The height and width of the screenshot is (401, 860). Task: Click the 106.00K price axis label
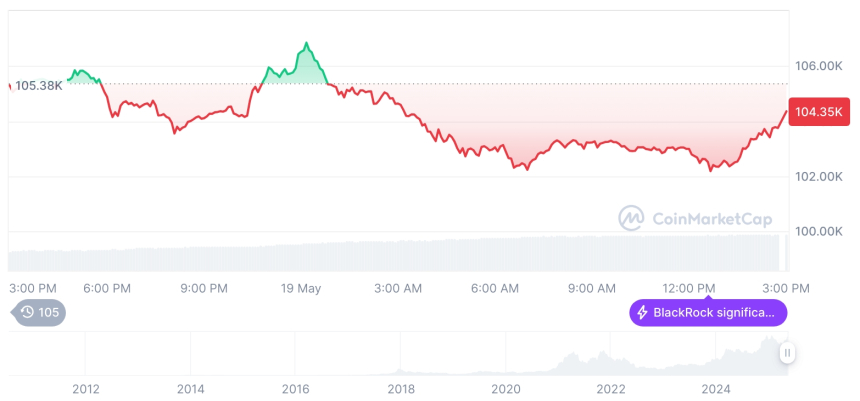pos(818,66)
